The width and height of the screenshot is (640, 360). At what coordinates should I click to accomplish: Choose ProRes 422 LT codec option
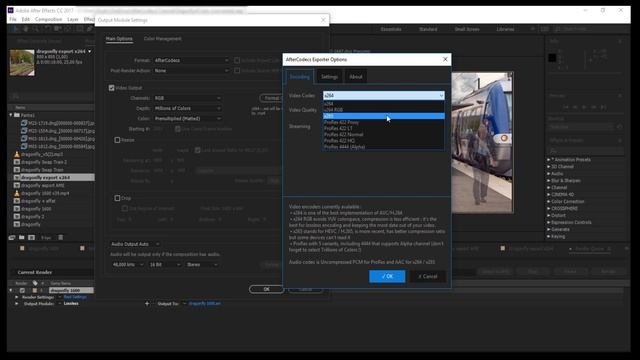pyautogui.click(x=383, y=128)
